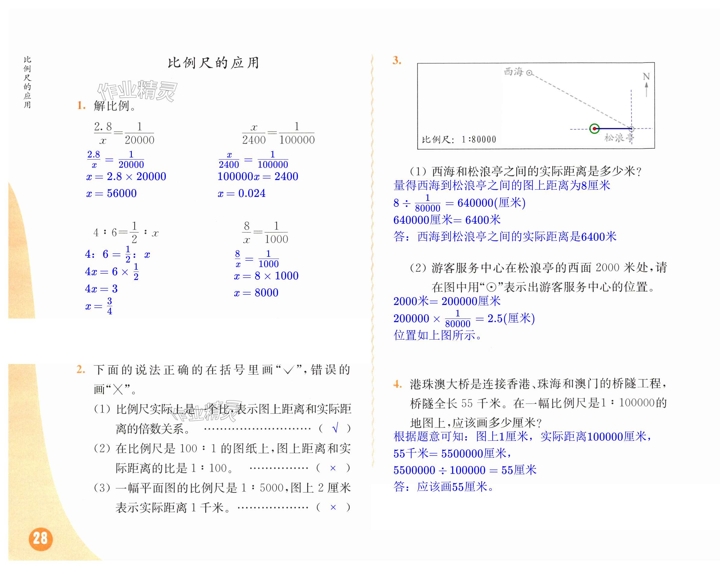The height and width of the screenshot is (569, 728).
Task: Click the answer x = 8000
Action: pos(256,293)
